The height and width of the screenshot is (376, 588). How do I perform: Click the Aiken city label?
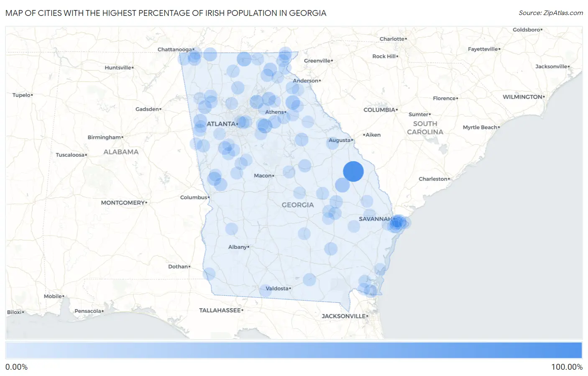coord(373,135)
